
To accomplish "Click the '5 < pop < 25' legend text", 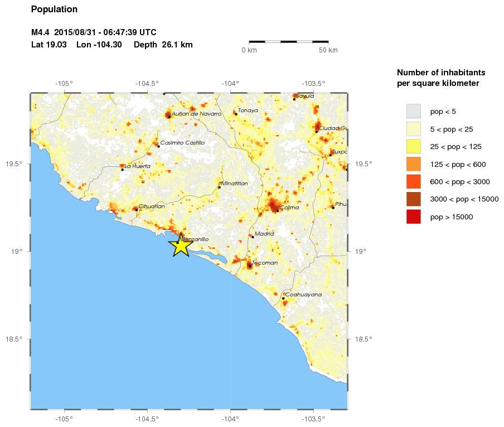I will pos(452,129).
